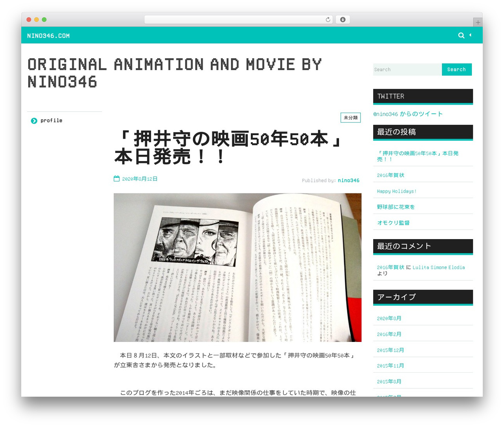
Task: Open archive 2016年2月
Action: tap(389, 334)
